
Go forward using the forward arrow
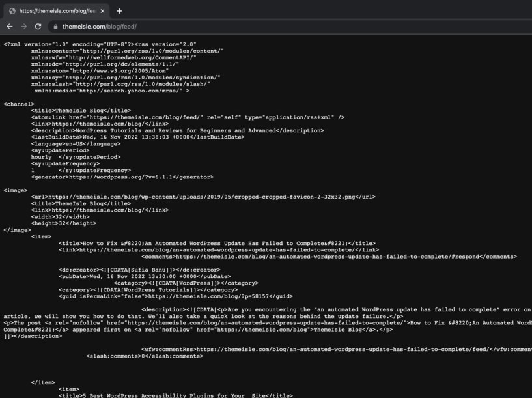point(24,26)
